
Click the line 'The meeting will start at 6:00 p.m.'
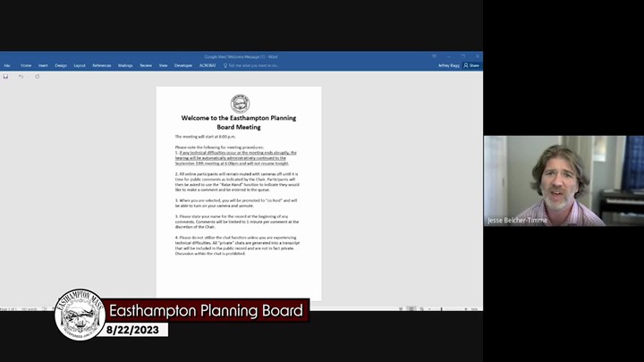(x=206, y=137)
